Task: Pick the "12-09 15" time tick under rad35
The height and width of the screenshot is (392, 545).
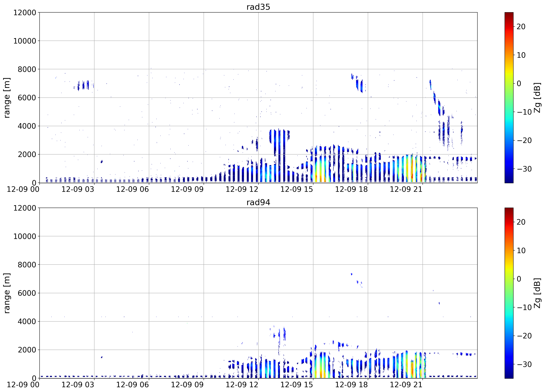Action: [297, 189]
